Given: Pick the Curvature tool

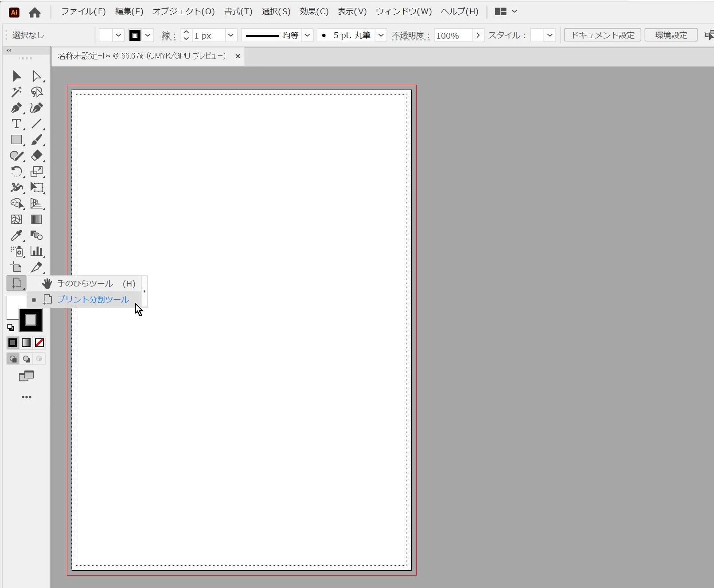Looking at the screenshot, I should (37, 108).
